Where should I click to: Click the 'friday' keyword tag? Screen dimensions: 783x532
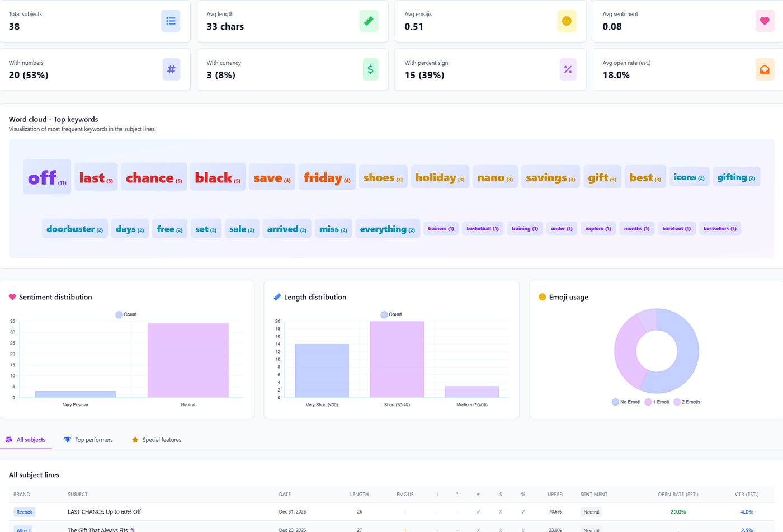click(327, 177)
